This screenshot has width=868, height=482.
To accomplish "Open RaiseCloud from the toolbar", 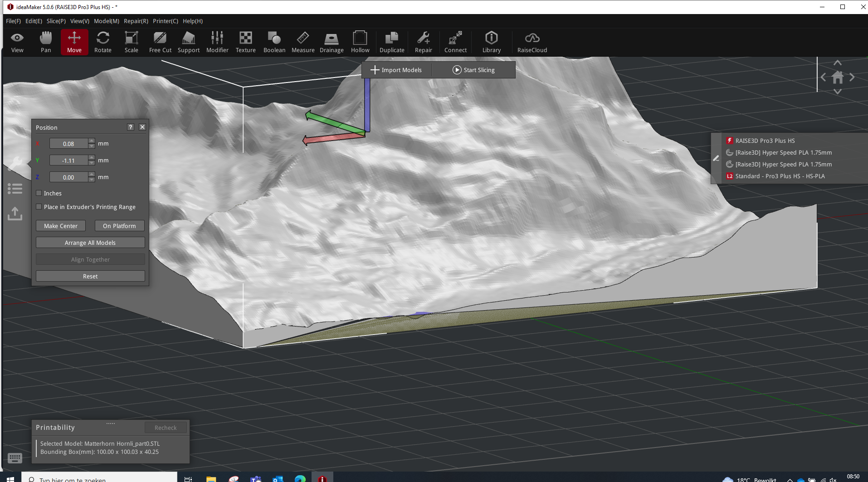I will point(532,42).
